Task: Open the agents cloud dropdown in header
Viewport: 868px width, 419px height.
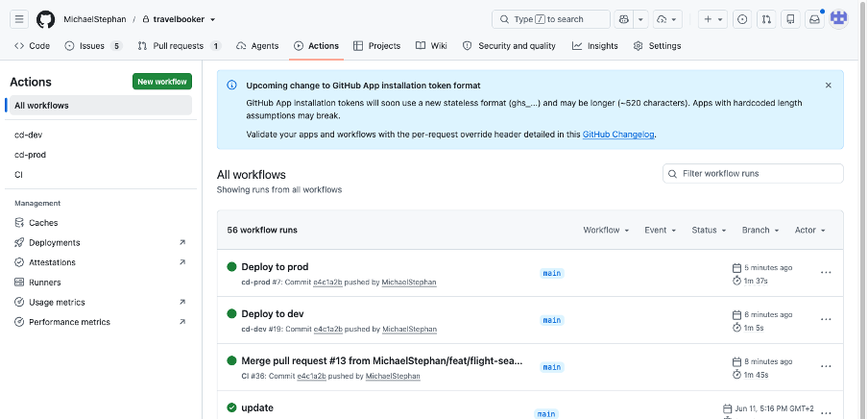Action: 667,19
